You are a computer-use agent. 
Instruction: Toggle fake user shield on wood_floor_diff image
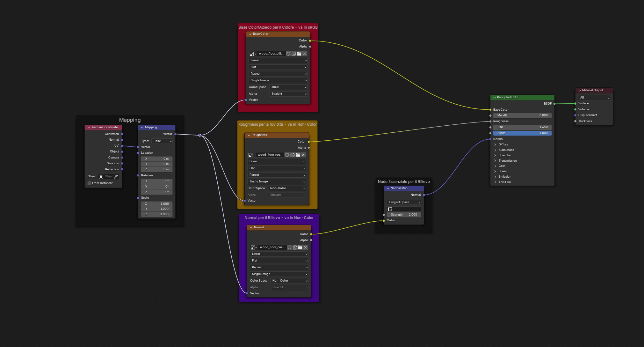pyautogui.click(x=288, y=54)
